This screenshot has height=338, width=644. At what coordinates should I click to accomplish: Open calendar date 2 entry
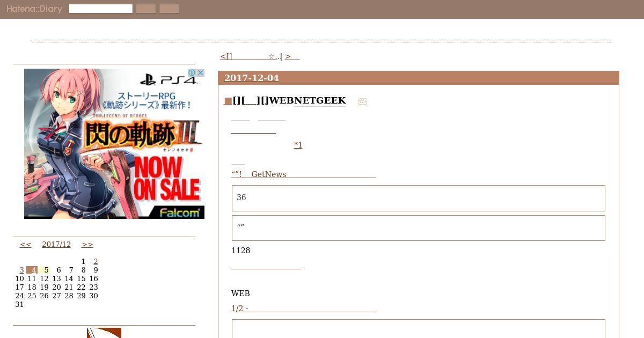[x=96, y=261]
